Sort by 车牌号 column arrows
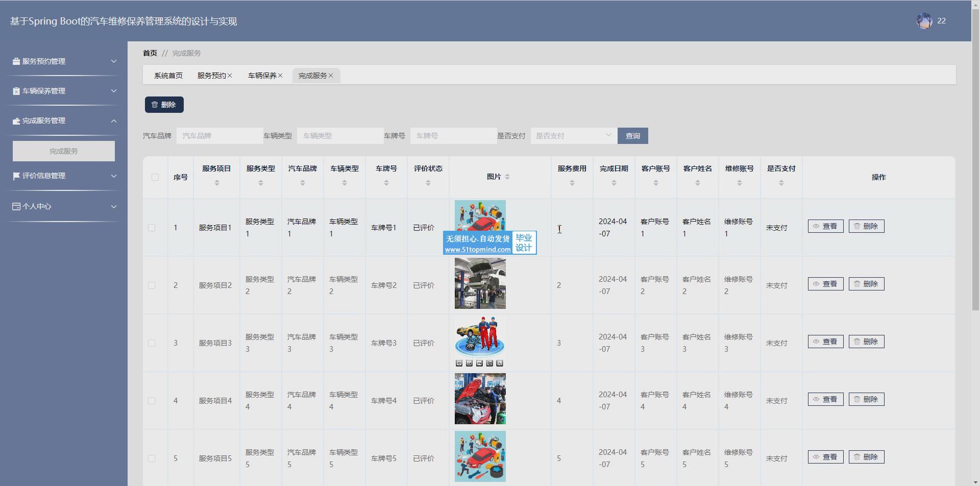Viewport: 980px width, 486px height. tap(386, 183)
